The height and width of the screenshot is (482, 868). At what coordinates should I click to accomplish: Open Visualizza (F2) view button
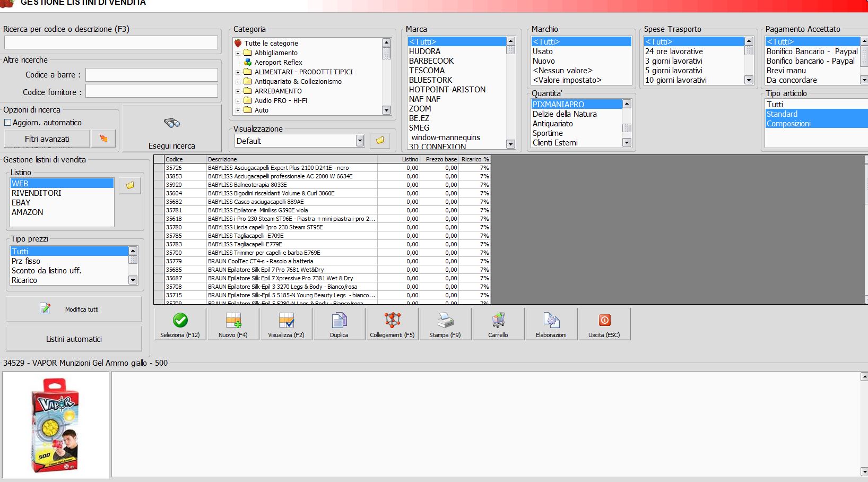286,324
